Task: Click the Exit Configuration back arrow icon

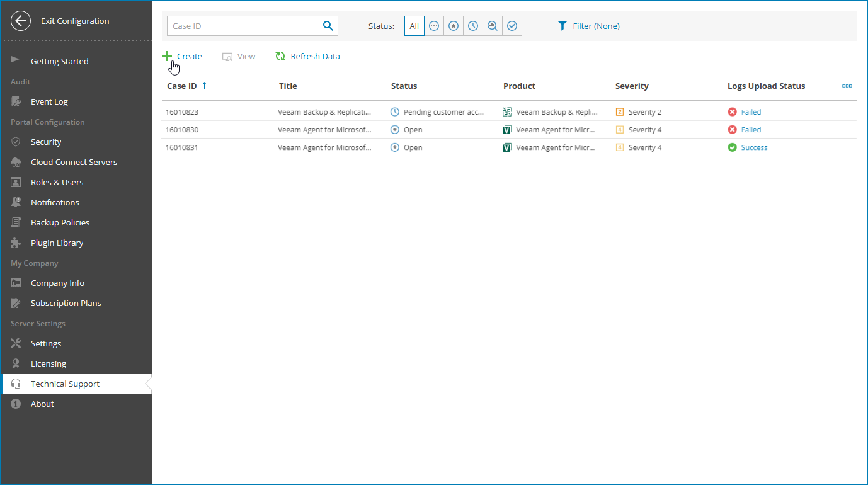Action: pos(21,21)
